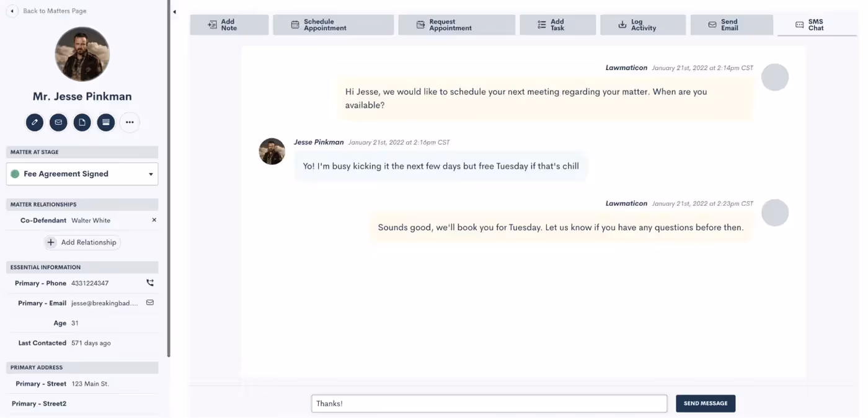Click the email jesse@breakingbad....
This screenshot has width=868, height=418.
coord(105,303)
